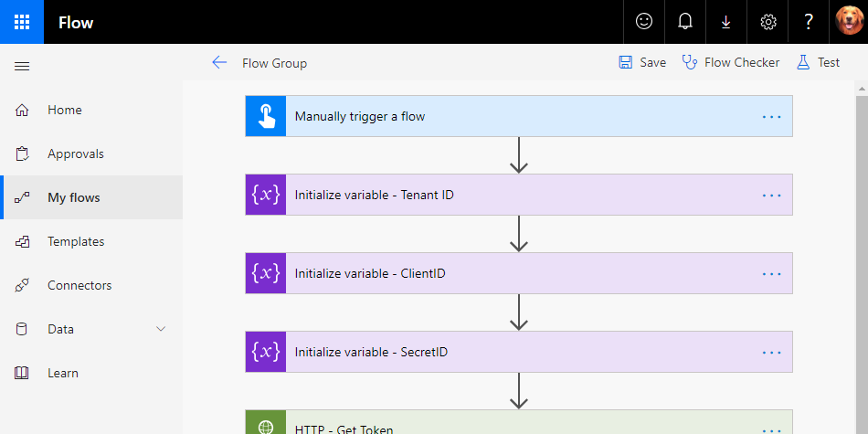
Task: Open the app launcher waffle icon
Action: click(x=22, y=22)
